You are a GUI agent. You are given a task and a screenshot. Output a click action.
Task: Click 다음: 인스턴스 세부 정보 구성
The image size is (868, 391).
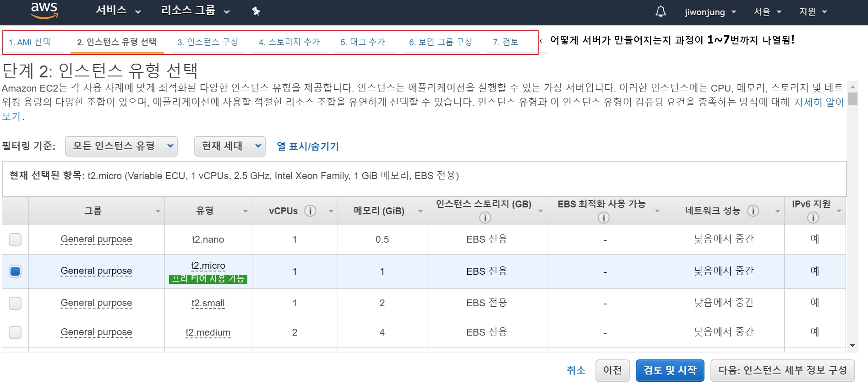[x=782, y=370]
